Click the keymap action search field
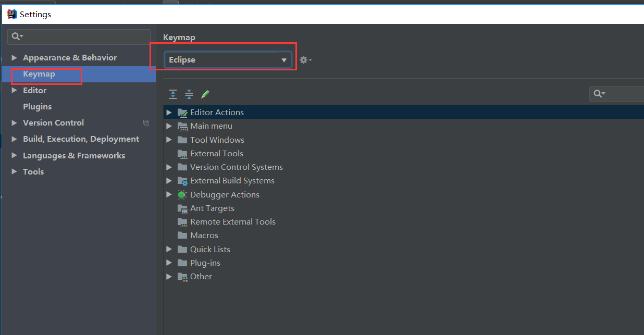This screenshot has width=644, height=335. pos(617,94)
